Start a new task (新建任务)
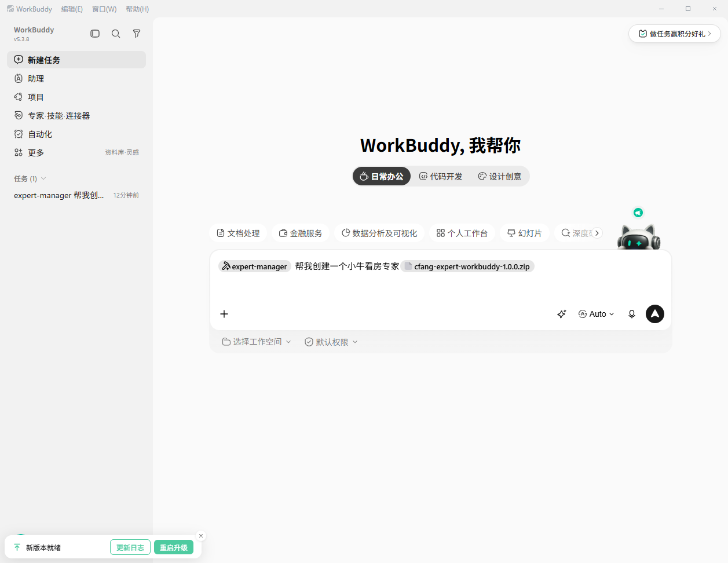The image size is (728, 563). pyautogui.click(x=76, y=60)
